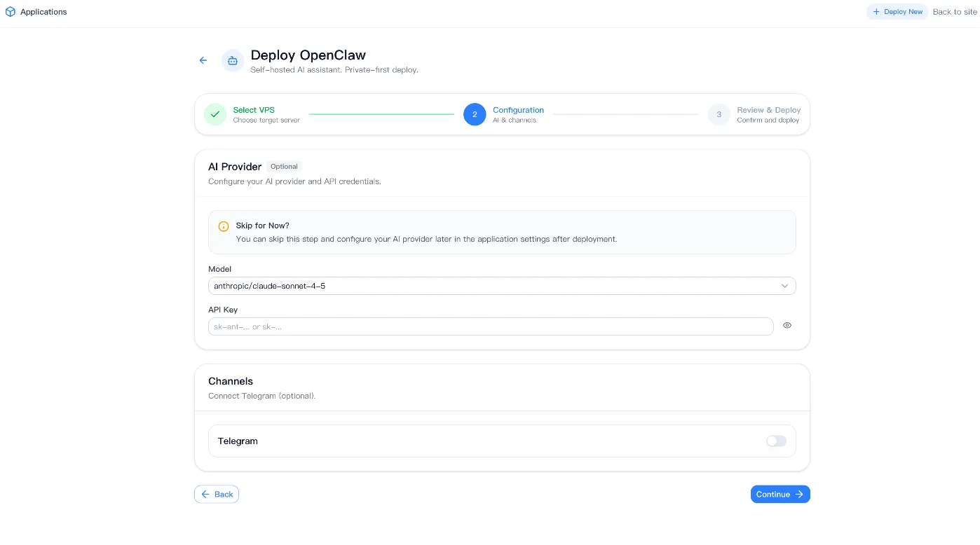The width and height of the screenshot is (980, 545).
Task: Click the back arrow beside Deploy OpenClaw
Action: coord(203,60)
